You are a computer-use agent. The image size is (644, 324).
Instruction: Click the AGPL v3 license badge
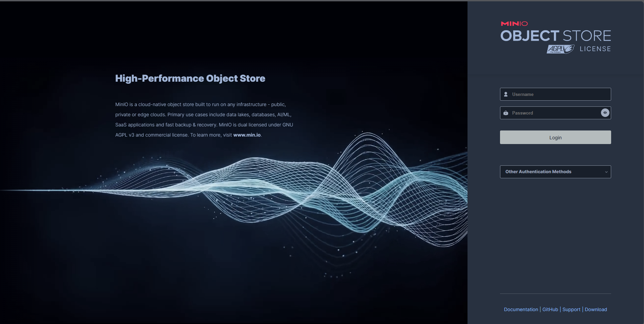[560, 49]
